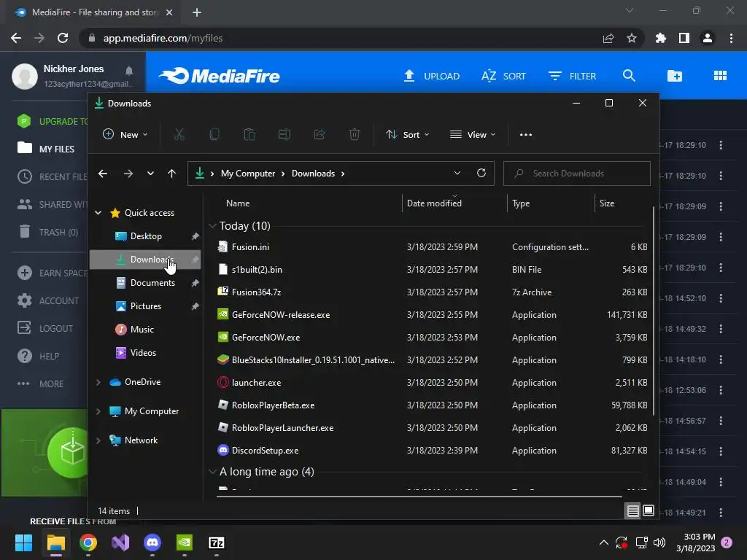The image size is (747, 560).
Task: Open Visual Studio from the taskbar
Action: pyautogui.click(x=120, y=542)
